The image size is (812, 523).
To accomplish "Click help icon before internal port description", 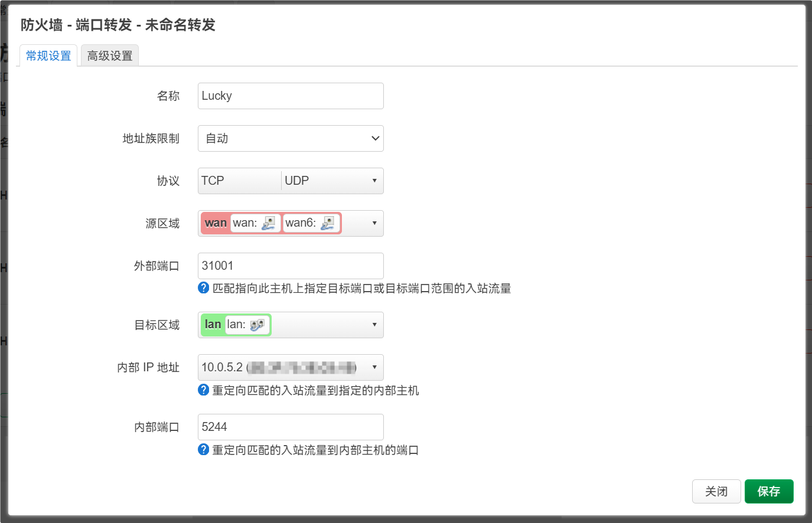I will [x=203, y=450].
